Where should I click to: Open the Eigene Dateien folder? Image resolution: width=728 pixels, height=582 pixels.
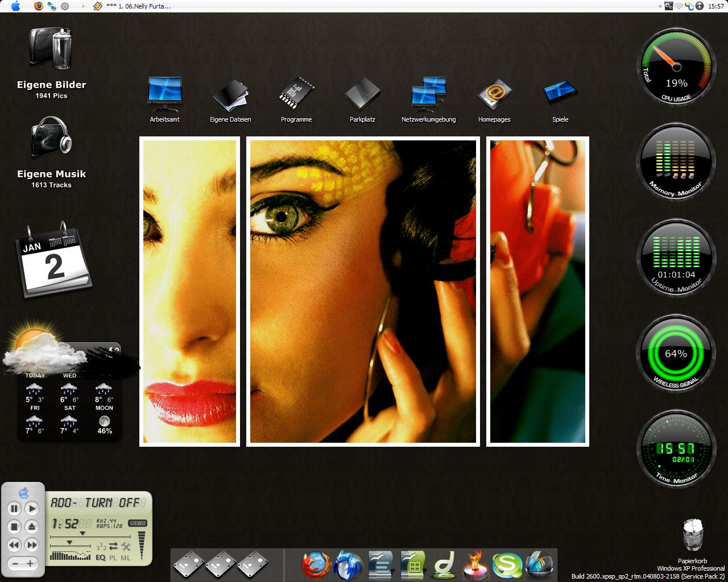tap(230, 94)
